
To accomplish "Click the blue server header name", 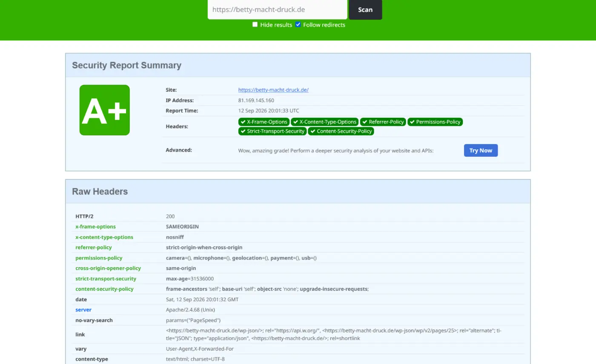I will click(83, 310).
